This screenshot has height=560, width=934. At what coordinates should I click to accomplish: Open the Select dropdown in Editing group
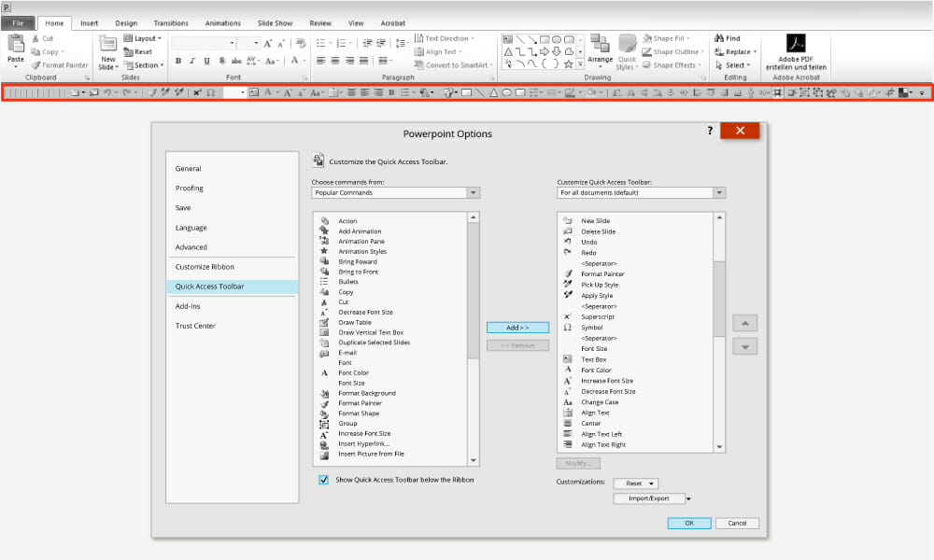(x=732, y=65)
